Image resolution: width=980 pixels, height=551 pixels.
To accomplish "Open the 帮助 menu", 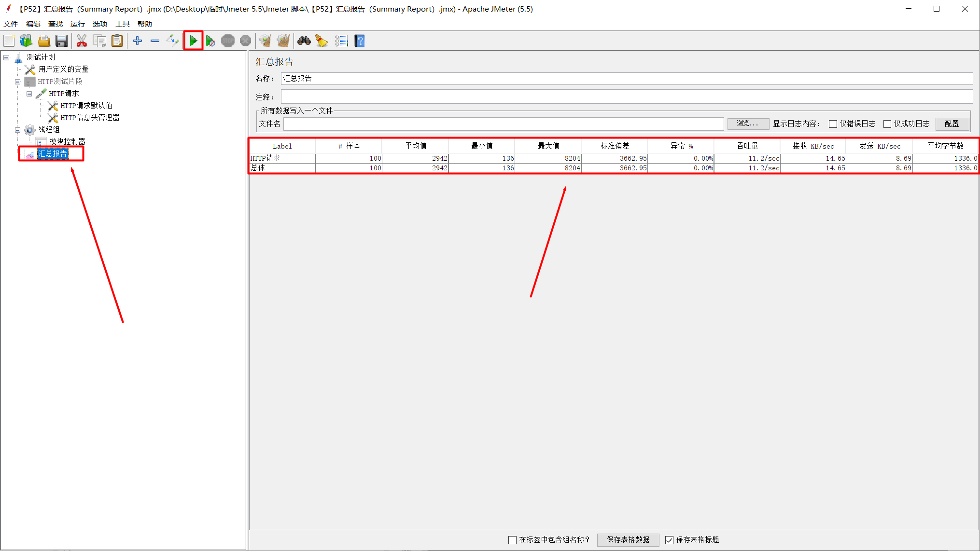I will point(145,24).
